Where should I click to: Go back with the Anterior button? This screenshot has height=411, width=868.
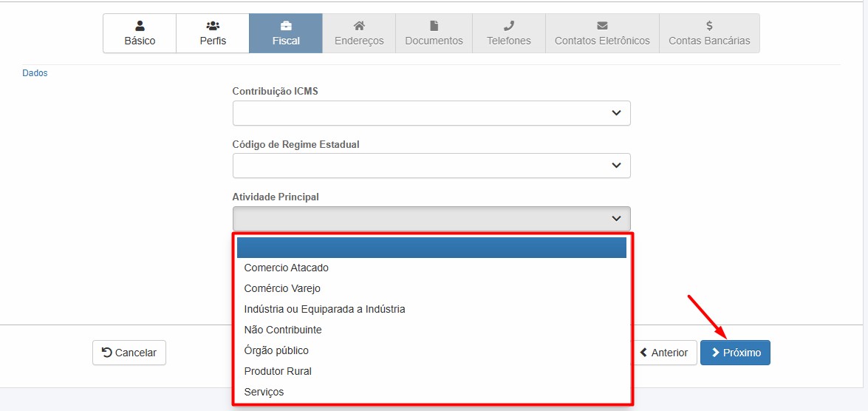663,353
